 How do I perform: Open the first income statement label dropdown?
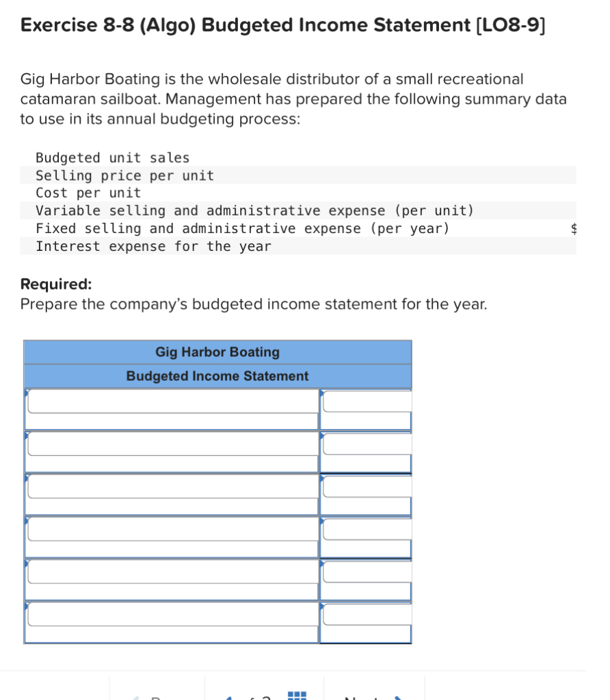[172, 403]
